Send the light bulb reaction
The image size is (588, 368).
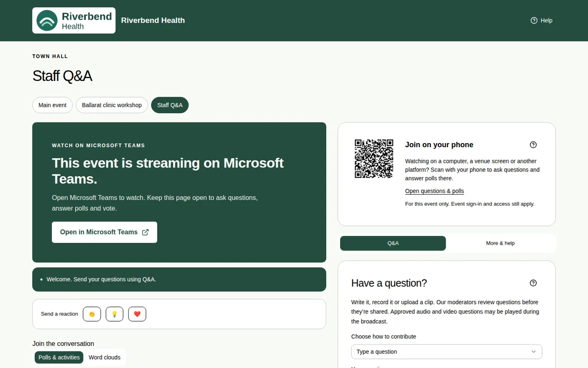tap(114, 314)
